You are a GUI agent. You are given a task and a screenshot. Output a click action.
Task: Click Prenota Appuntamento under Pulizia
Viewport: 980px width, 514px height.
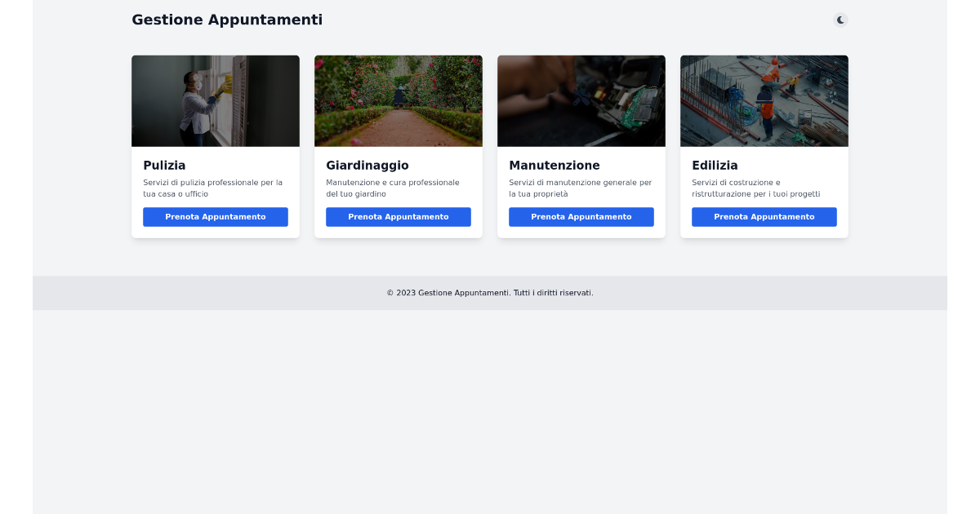(215, 216)
